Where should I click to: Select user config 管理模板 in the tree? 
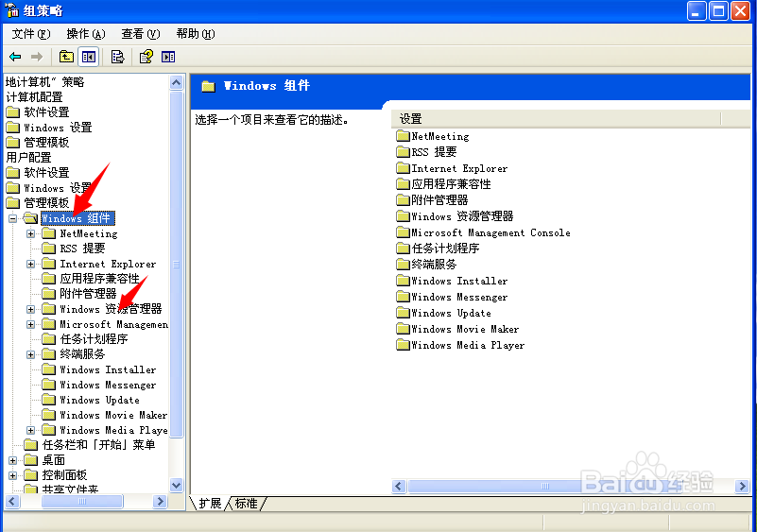[46, 203]
